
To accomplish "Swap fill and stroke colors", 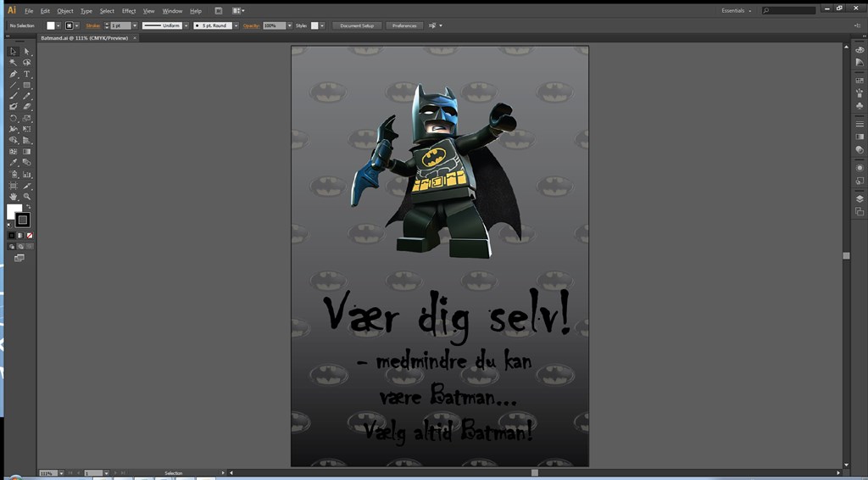I will 29,207.
